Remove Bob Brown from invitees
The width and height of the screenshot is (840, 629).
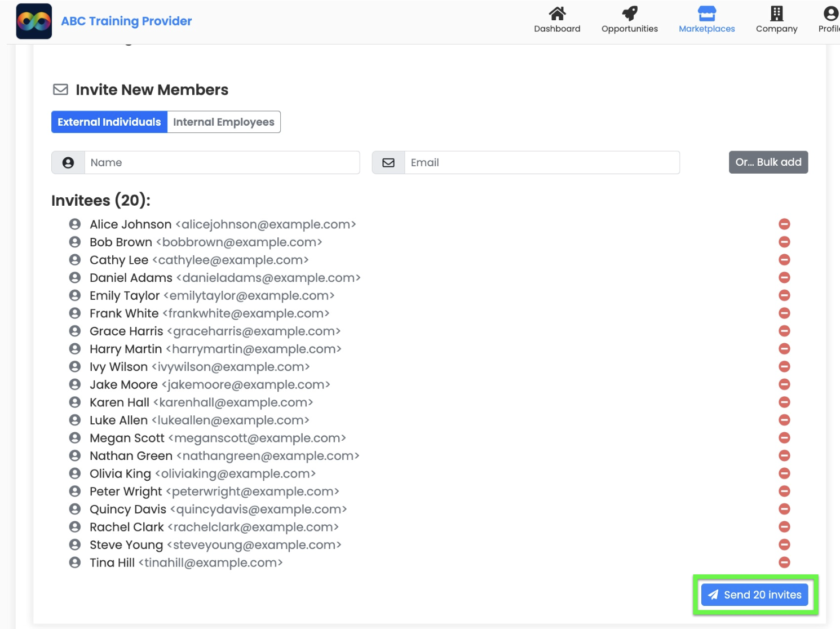784,242
